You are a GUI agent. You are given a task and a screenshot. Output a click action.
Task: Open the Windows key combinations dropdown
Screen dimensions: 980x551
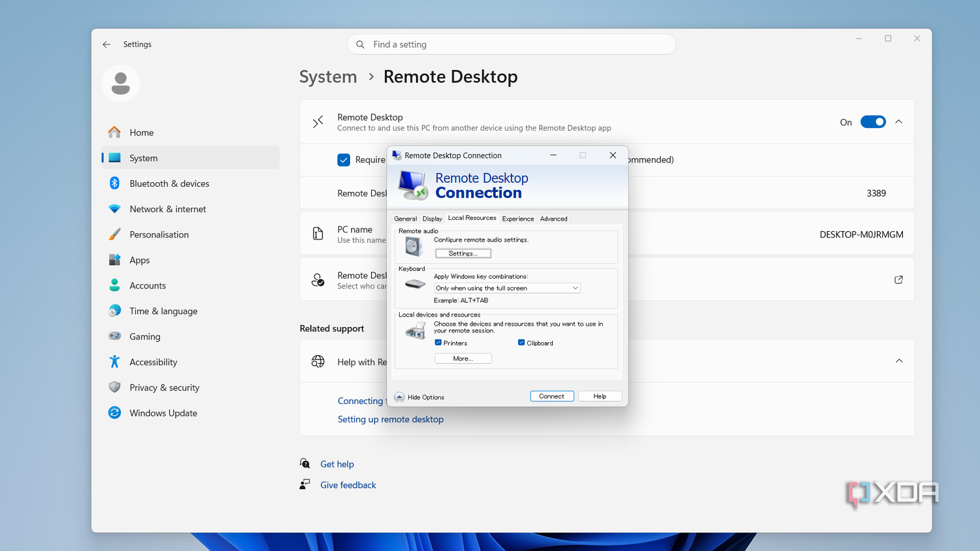[507, 288]
